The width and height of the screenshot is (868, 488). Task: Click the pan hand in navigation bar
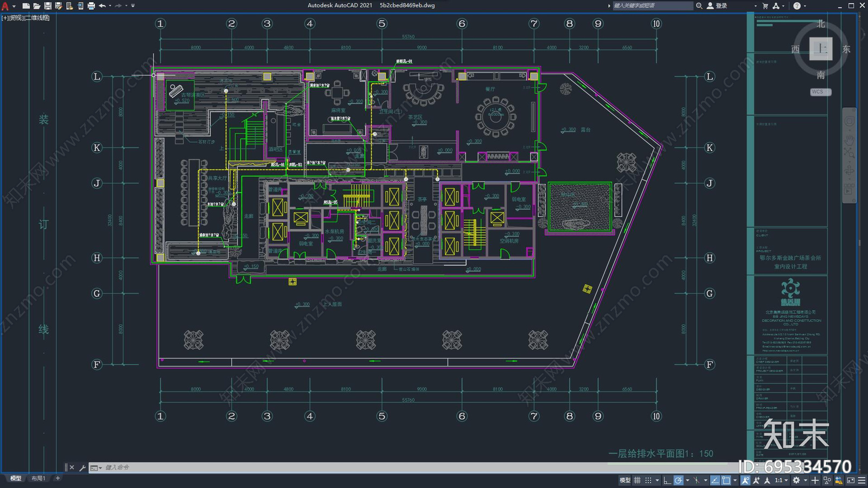pos(849,139)
